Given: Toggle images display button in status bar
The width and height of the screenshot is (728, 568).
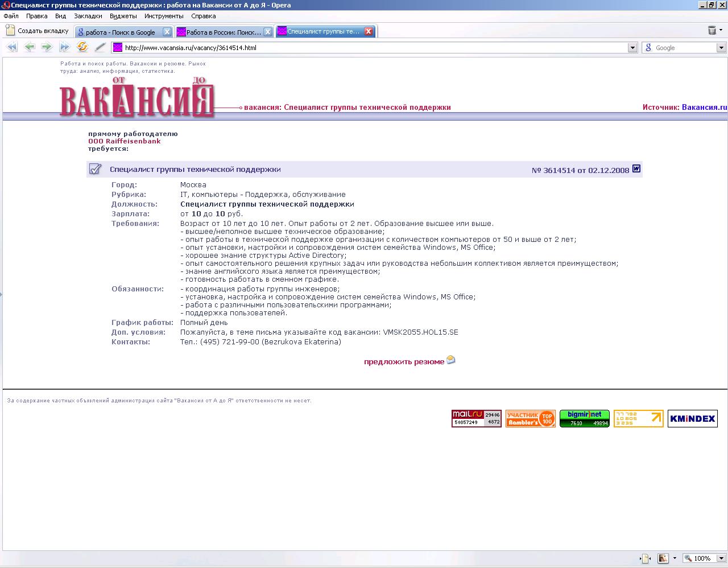Looking at the screenshot, I should [x=663, y=558].
